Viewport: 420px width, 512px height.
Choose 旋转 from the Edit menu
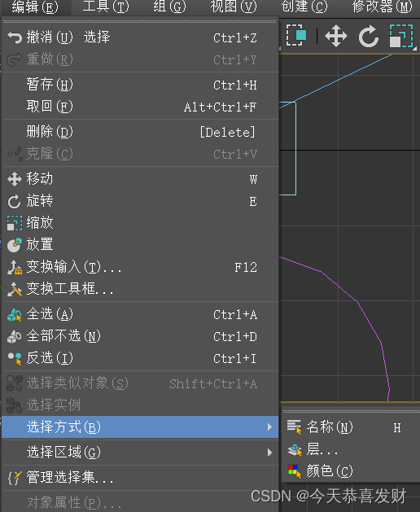(x=140, y=201)
